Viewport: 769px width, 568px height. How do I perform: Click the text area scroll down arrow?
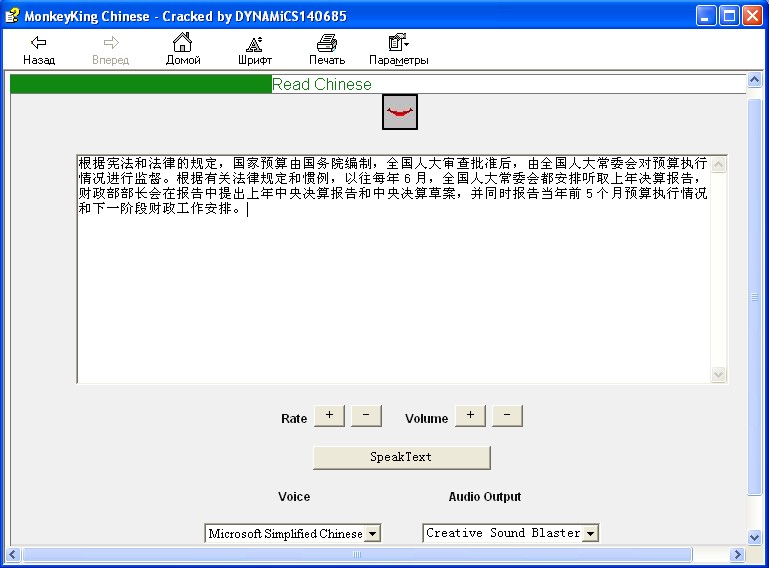tap(718, 374)
